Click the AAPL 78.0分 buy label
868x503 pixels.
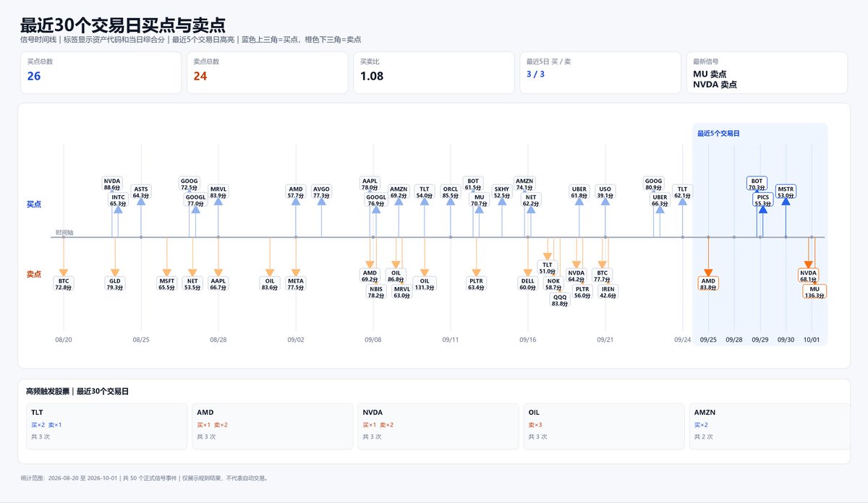point(370,184)
